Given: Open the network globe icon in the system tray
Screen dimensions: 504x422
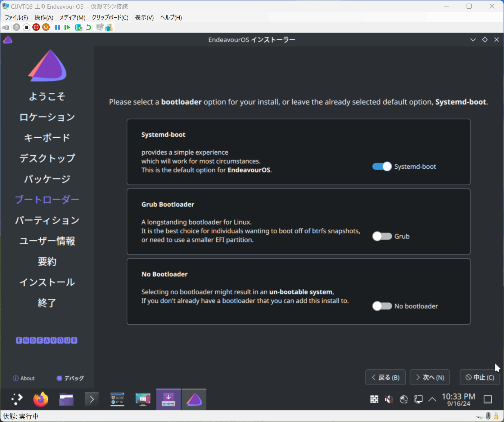Looking at the screenshot, I should (404, 399).
